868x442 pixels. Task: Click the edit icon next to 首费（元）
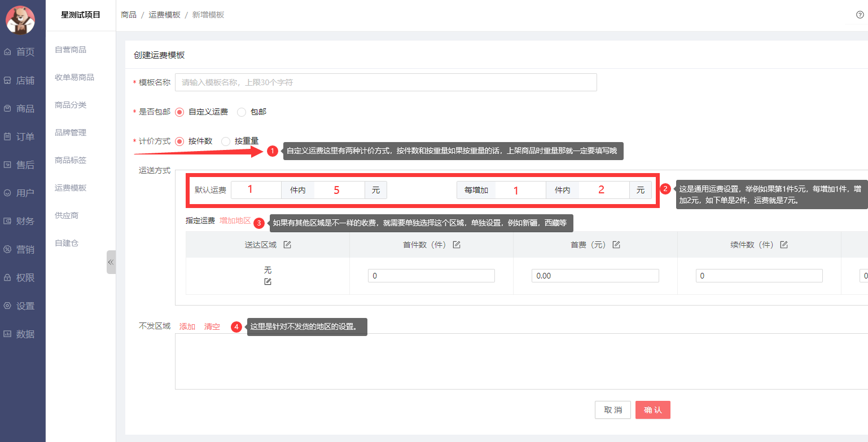616,245
